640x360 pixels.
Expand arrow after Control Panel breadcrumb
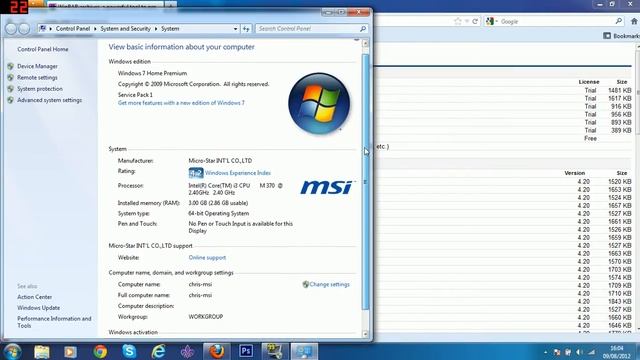tap(95, 29)
